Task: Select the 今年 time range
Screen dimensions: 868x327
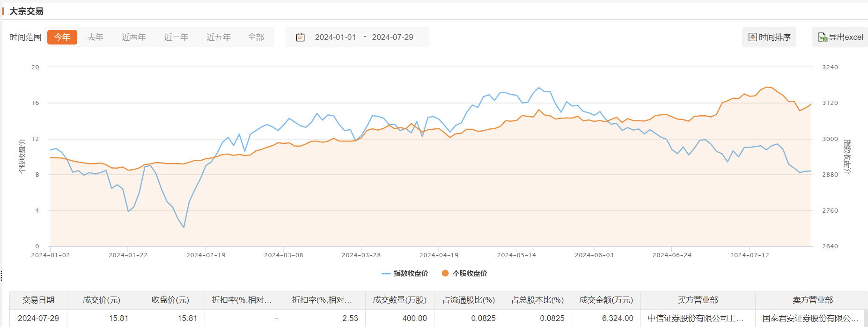Action: (62, 37)
